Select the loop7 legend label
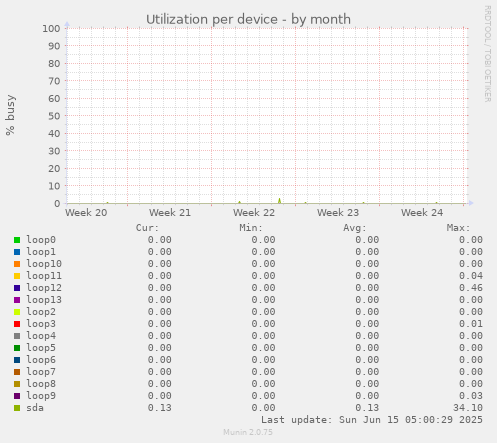This screenshot has height=443, width=497. tap(41, 372)
